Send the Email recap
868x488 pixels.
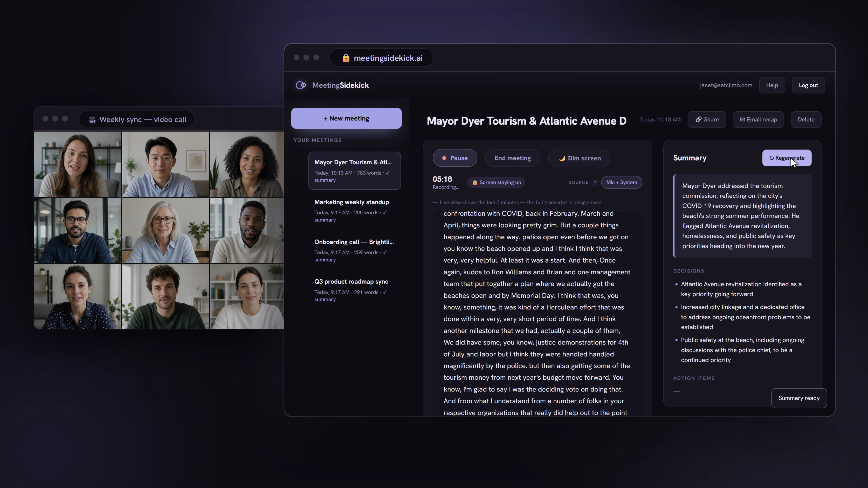click(x=758, y=120)
